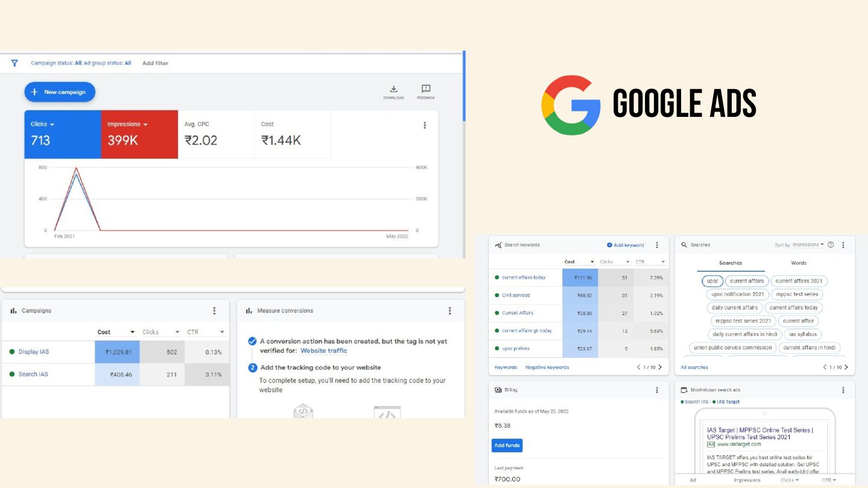
Task: Select the "upsc" search term chip
Action: pyautogui.click(x=712, y=281)
